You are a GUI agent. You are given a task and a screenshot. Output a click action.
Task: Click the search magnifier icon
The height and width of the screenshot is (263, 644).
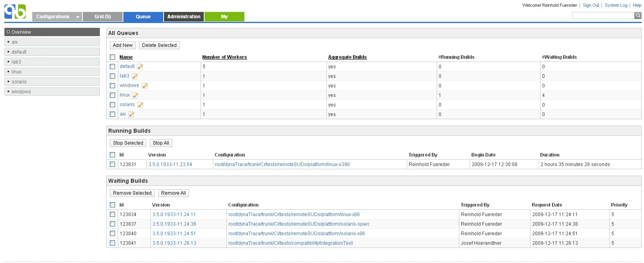tap(638, 15)
